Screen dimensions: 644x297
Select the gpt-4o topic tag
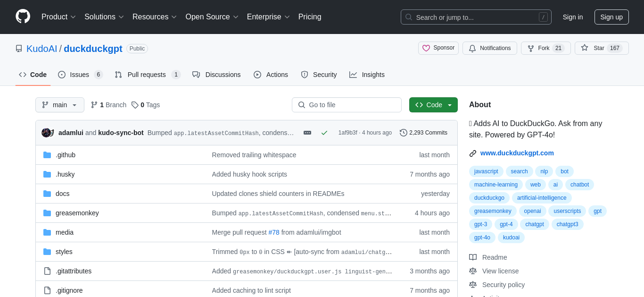(x=482, y=238)
